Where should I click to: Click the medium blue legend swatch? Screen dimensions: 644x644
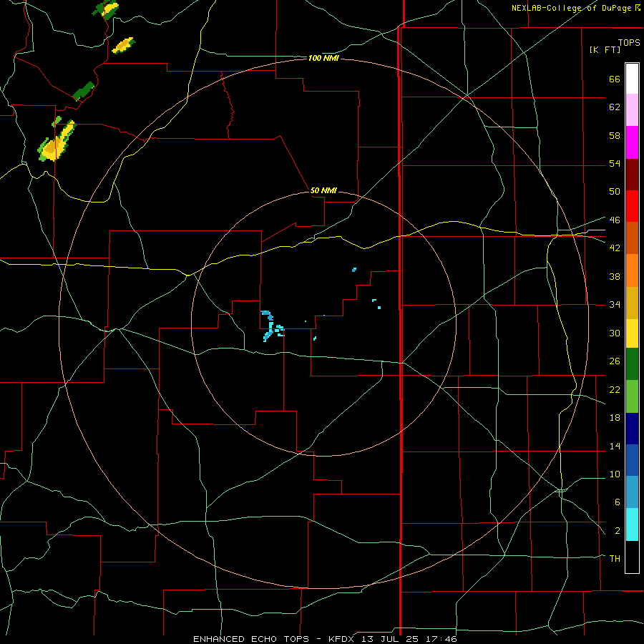click(x=632, y=460)
